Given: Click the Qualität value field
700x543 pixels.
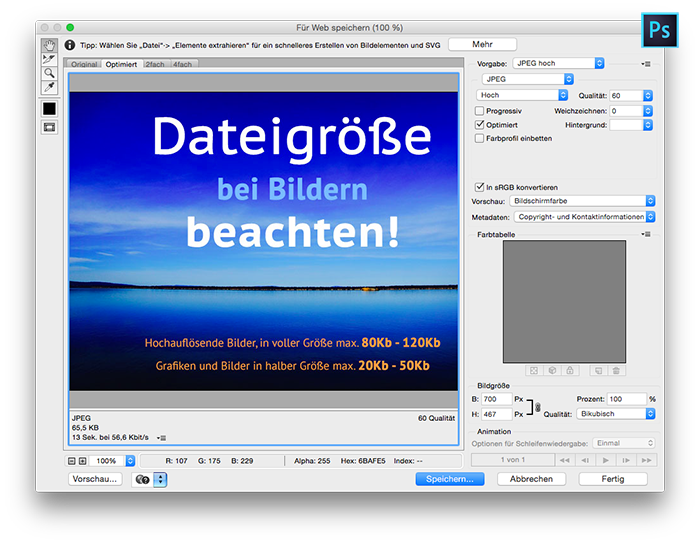Looking at the screenshot, I should pos(626,96).
